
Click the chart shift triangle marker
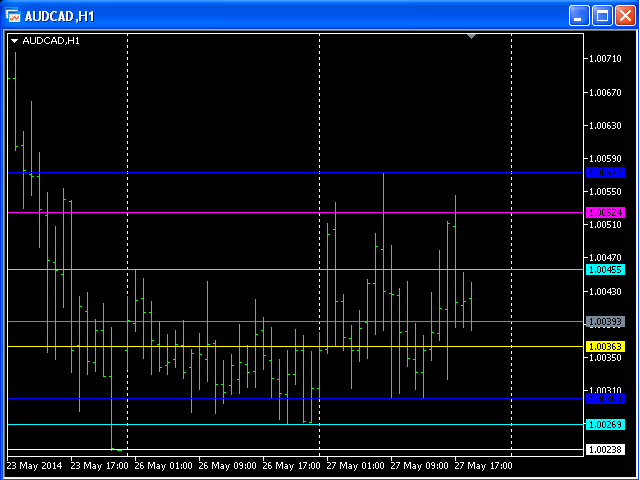click(471, 36)
